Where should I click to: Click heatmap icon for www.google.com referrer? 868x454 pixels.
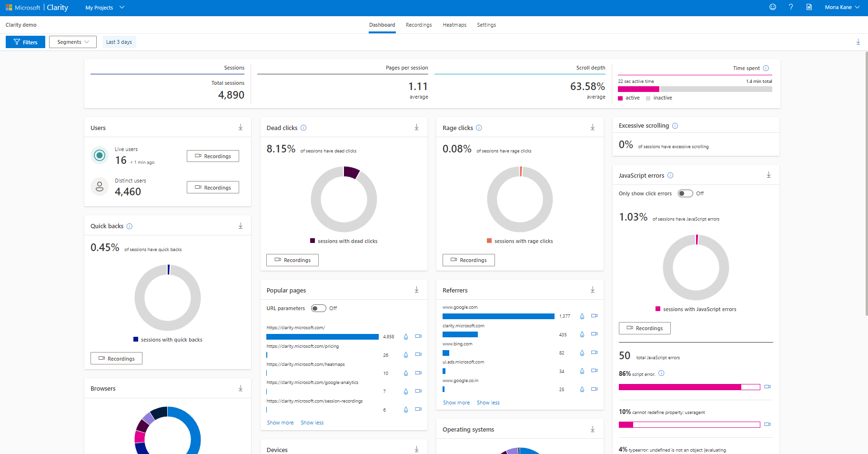pyautogui.click(x=582, y=316)
